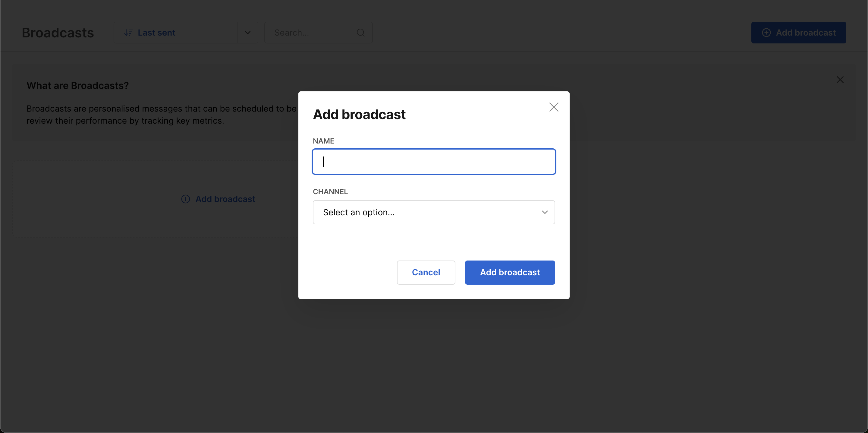Click the sort order icon beside Last sent
This screenshot has height=433, width=868.
[x=128, y=33]
